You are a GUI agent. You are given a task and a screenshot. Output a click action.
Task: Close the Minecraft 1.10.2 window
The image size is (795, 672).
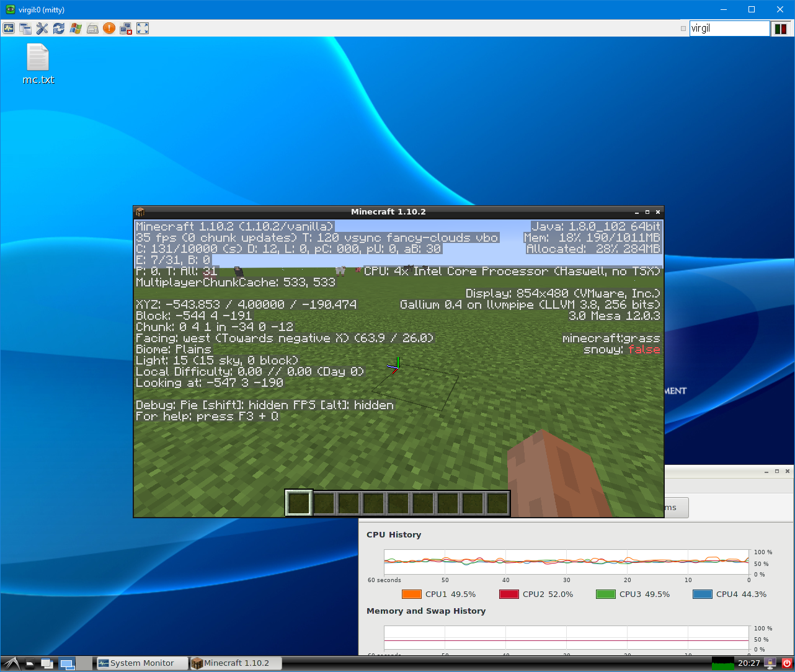658,212
